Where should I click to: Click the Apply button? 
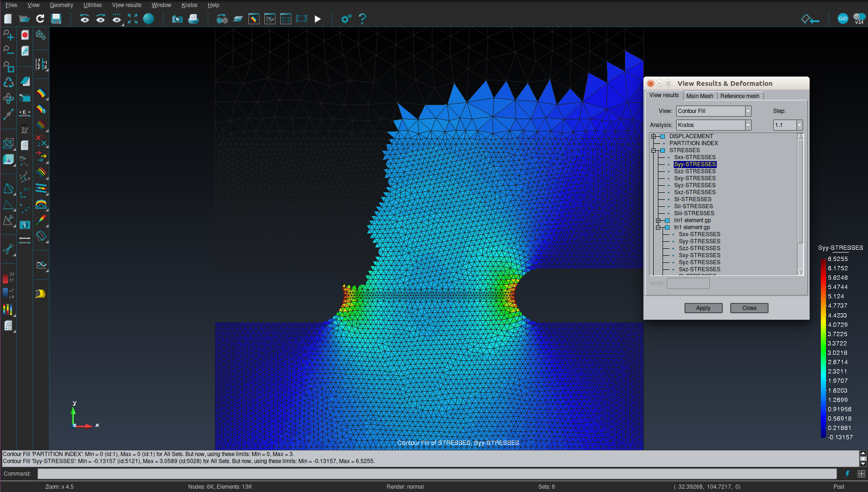tap(703, 308)
